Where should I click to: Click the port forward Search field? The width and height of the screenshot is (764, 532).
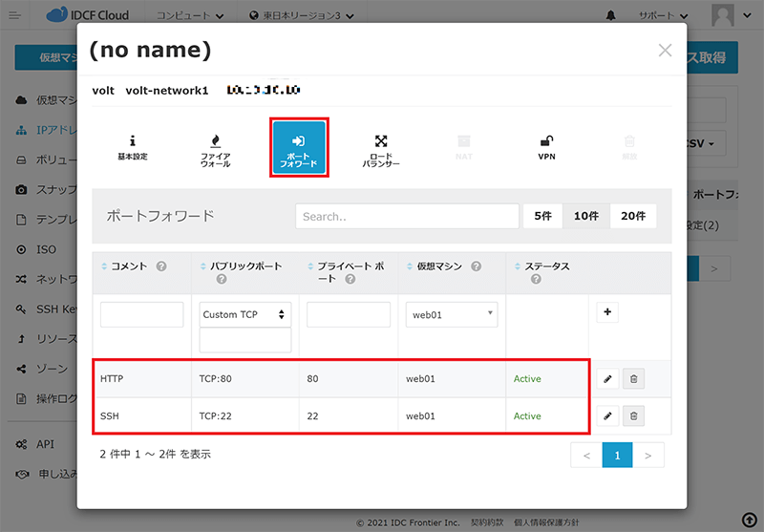click(x=406, y=217)
